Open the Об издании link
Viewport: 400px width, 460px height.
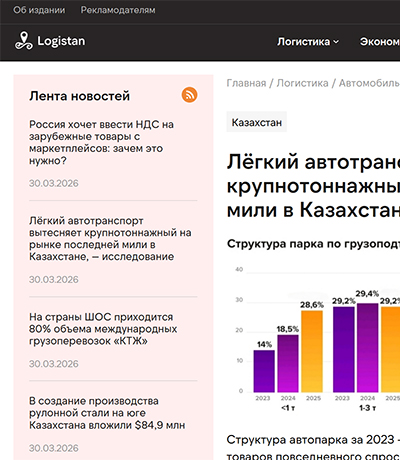39,10
